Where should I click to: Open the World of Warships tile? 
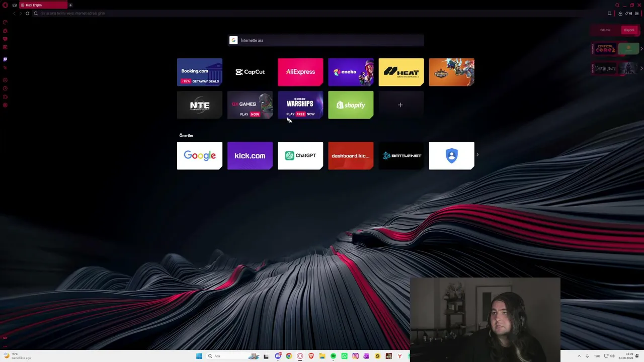(x=300, y=105)
